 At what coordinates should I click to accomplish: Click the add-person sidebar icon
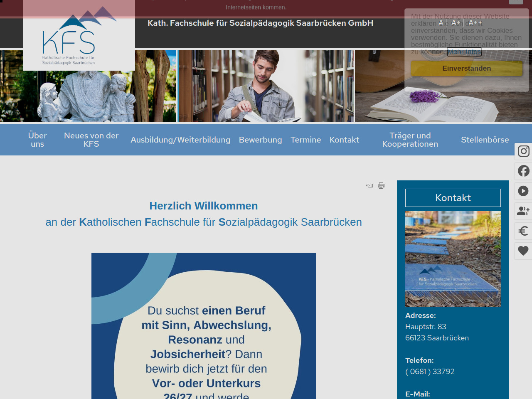point(523,211)
